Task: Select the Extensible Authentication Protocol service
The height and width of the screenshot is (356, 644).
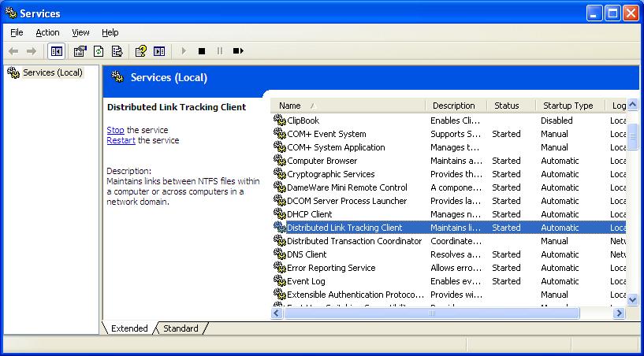Action: click(x=356, y=295)
